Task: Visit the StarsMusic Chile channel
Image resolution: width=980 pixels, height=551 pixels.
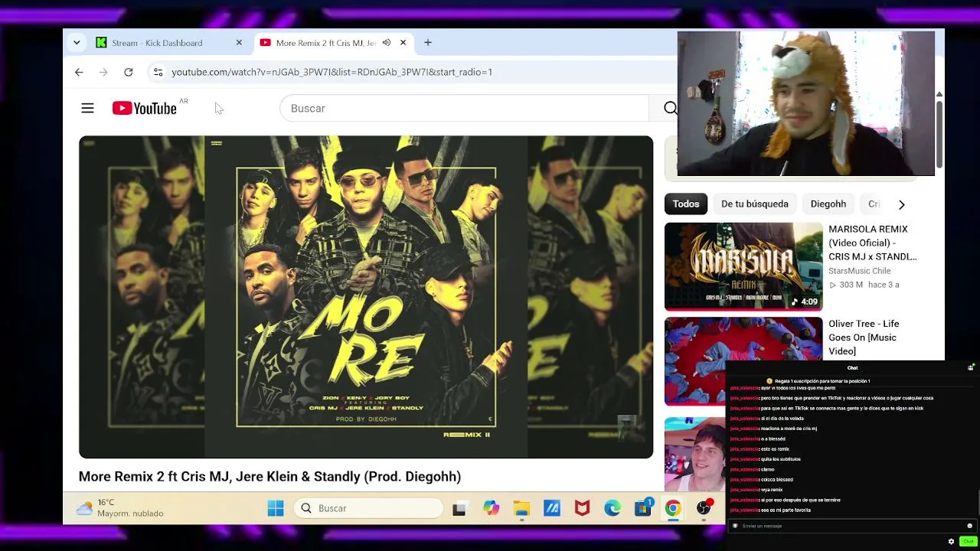Action: pyautogui.click(x=860, y=271)
